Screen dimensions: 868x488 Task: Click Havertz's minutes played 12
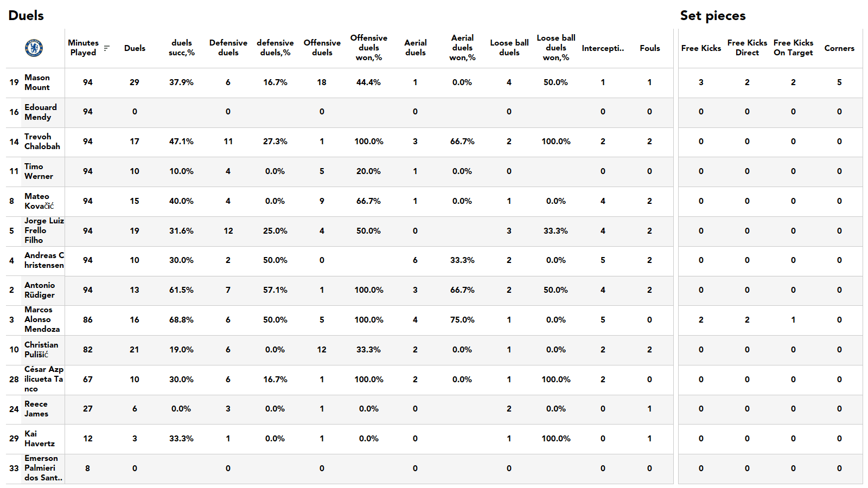88,439
